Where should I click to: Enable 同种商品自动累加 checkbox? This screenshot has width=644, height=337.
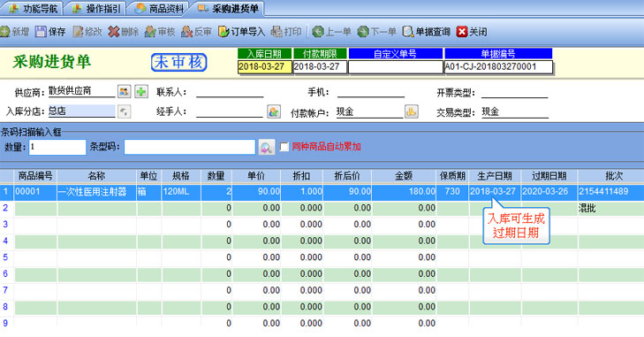[284, 147]
